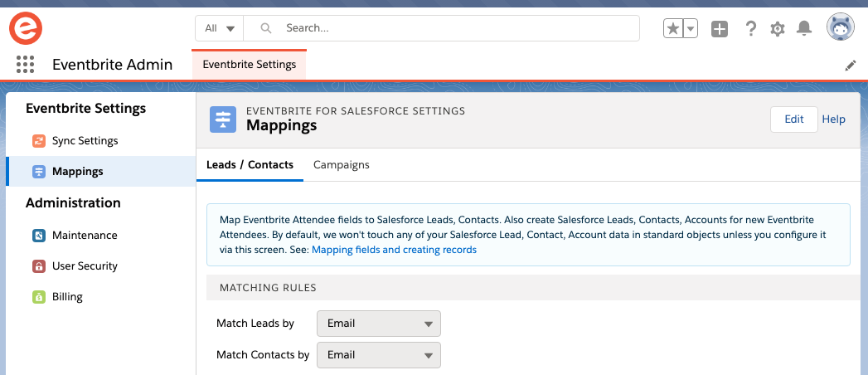This screenshot has width=868, height=375.
Task: View notifications bell icon
Action: (804, 28)
